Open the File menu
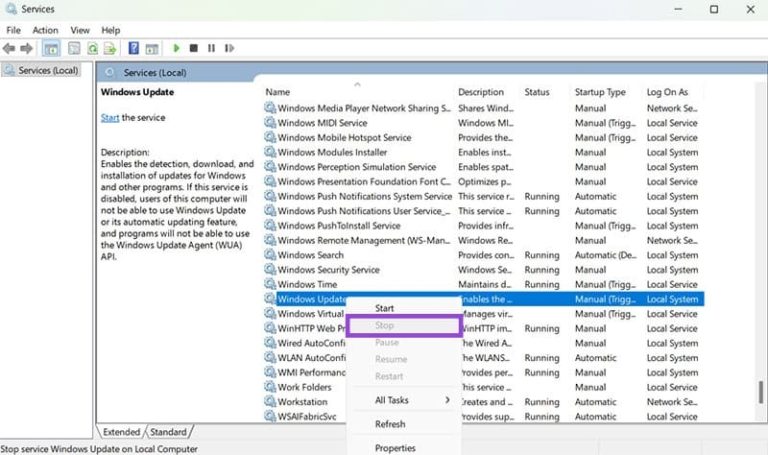This screenshot has height=455, width=768. click(x=13, y=30)
